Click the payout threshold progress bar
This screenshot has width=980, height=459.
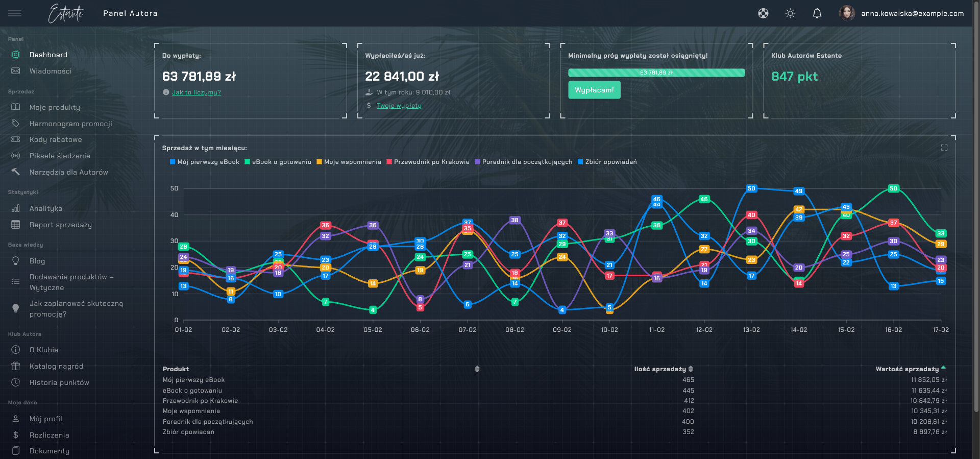click(656, 73)
